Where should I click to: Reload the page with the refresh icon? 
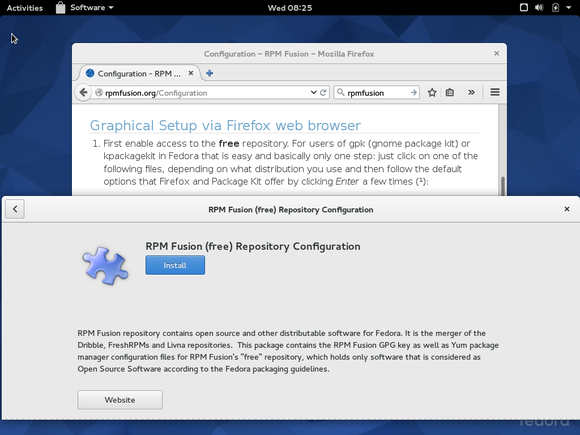coord(323,92)
